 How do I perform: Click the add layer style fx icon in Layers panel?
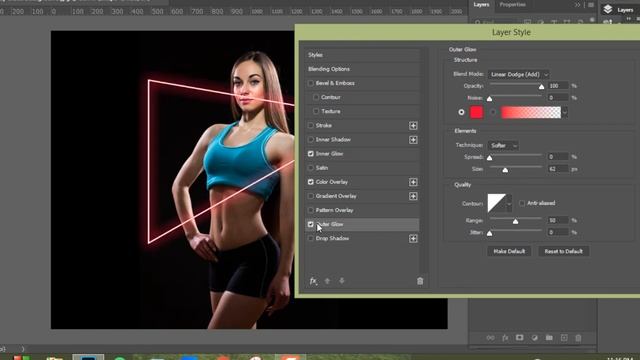[505, 338]
